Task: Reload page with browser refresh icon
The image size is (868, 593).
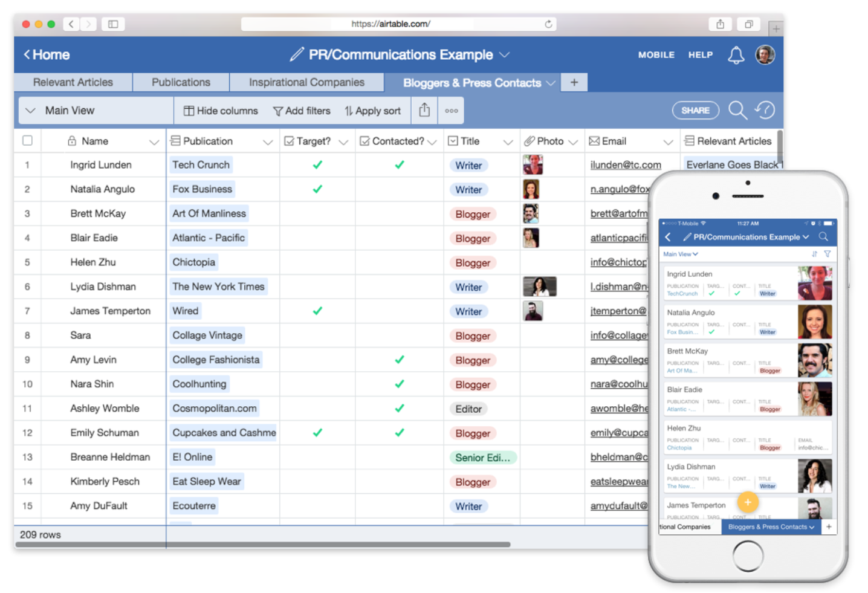Action: pos(548,24)
